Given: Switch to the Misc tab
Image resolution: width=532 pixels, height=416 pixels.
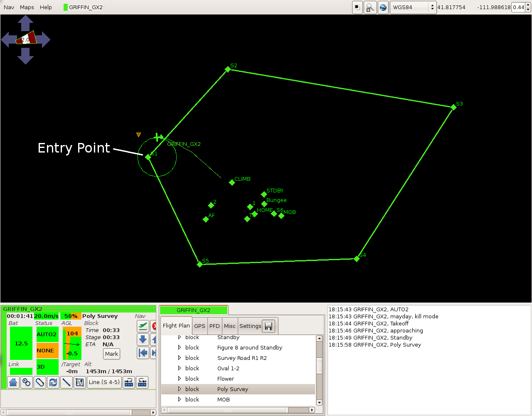Looking at the screenshot, I should pyautogui.click(x=230, y=326).
